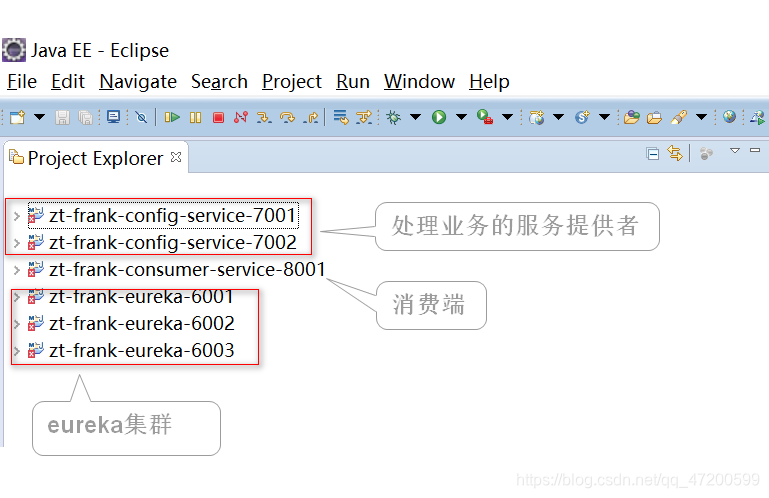The width and height of the screenshot is (769, 498).
Task: Click the red Terminate stop icon
Action: pos(218,117)
